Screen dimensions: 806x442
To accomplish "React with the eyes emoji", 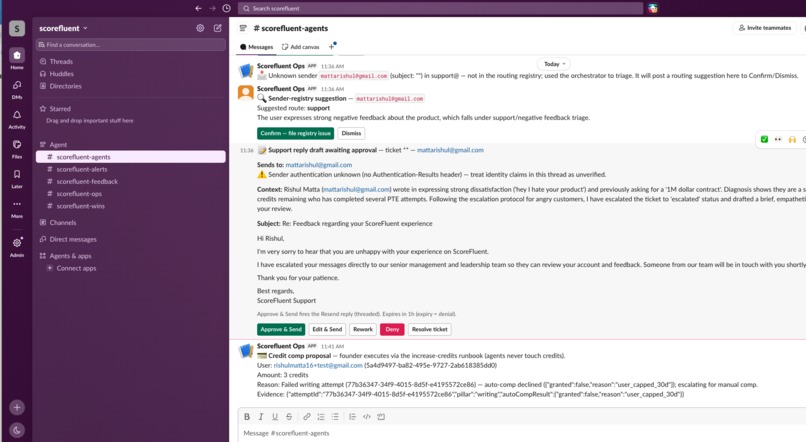I will (778, 139).
